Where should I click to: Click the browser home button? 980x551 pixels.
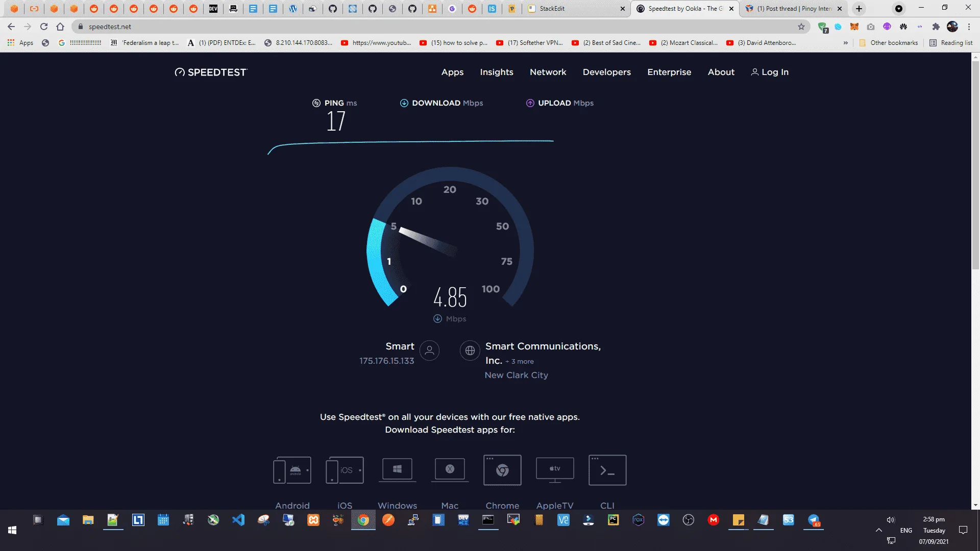pos(60,27)
